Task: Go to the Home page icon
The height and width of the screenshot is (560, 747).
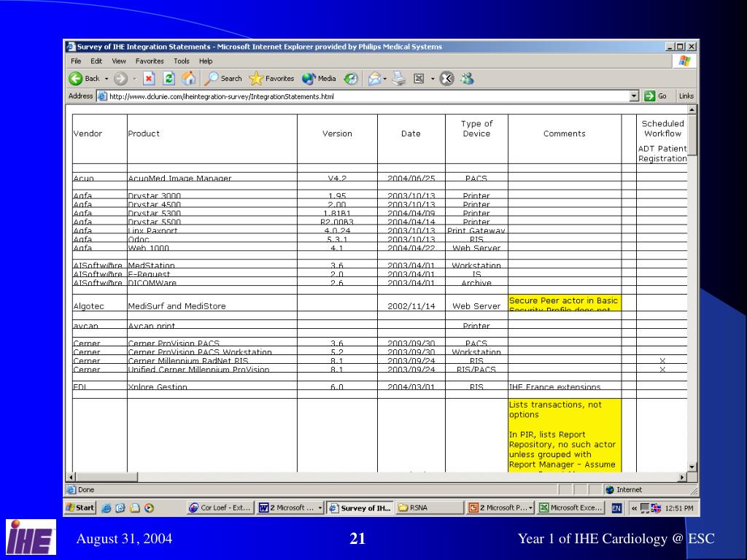Action: tap(189, 79)
